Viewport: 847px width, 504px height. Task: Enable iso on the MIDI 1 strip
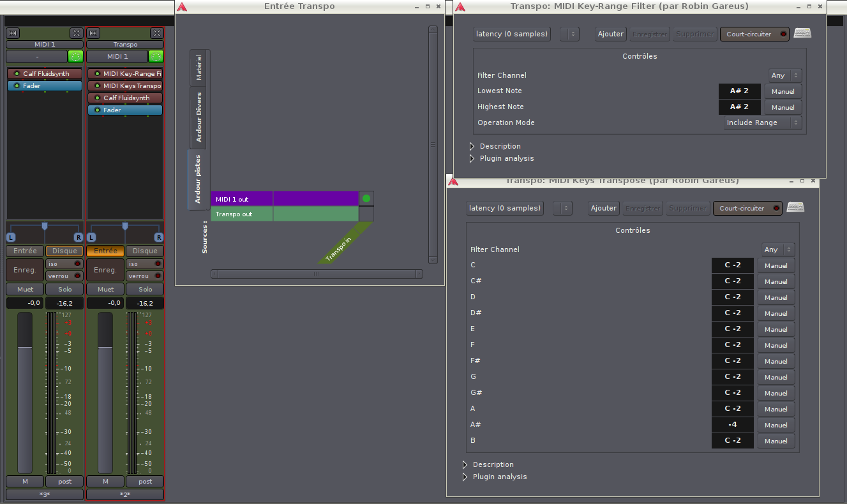[64, 263]
